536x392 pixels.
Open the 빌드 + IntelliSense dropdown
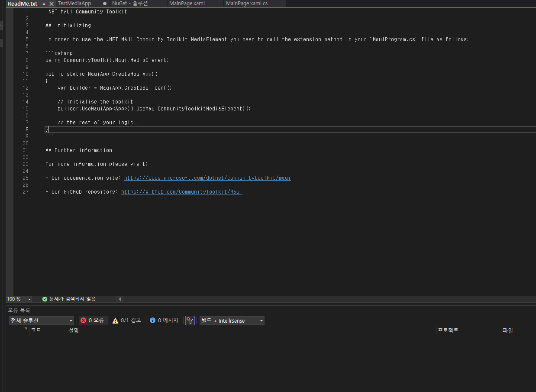232,321
